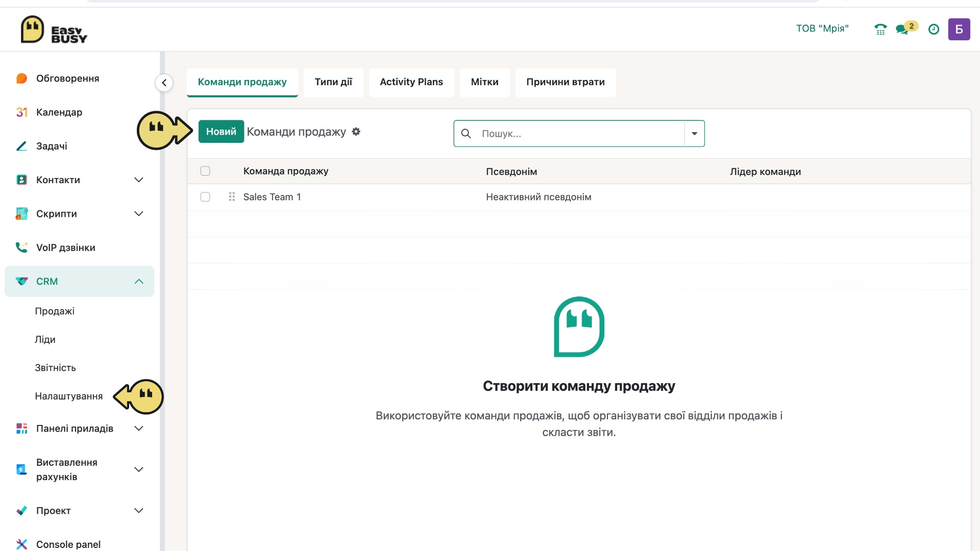Click the Виставлення рахунків icon
Viewport: 980px width, 551px height.
coord(21,469)
